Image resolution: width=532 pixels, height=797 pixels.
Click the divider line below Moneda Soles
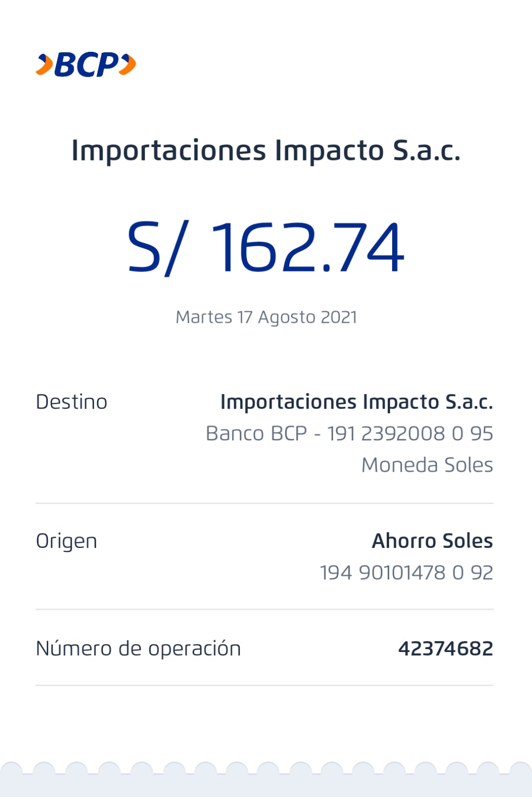click(265, 503)
